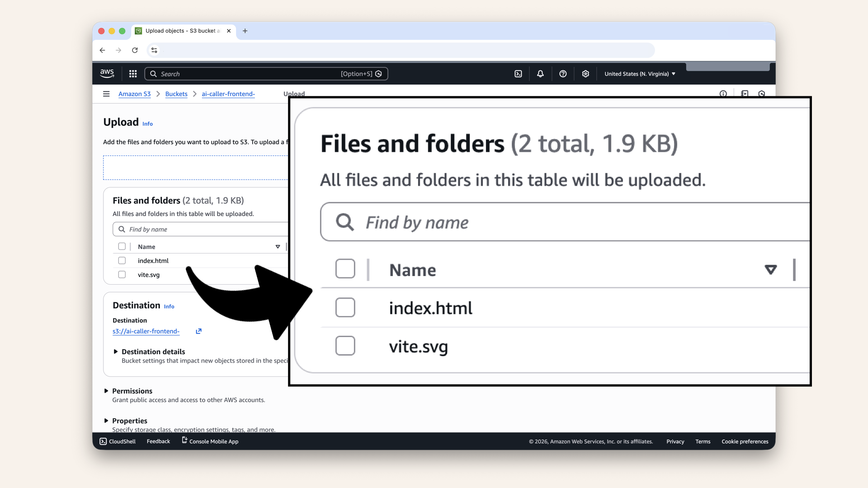Open the AWS services grid icon
The image size is (868, 488).
tap(132, 73)
